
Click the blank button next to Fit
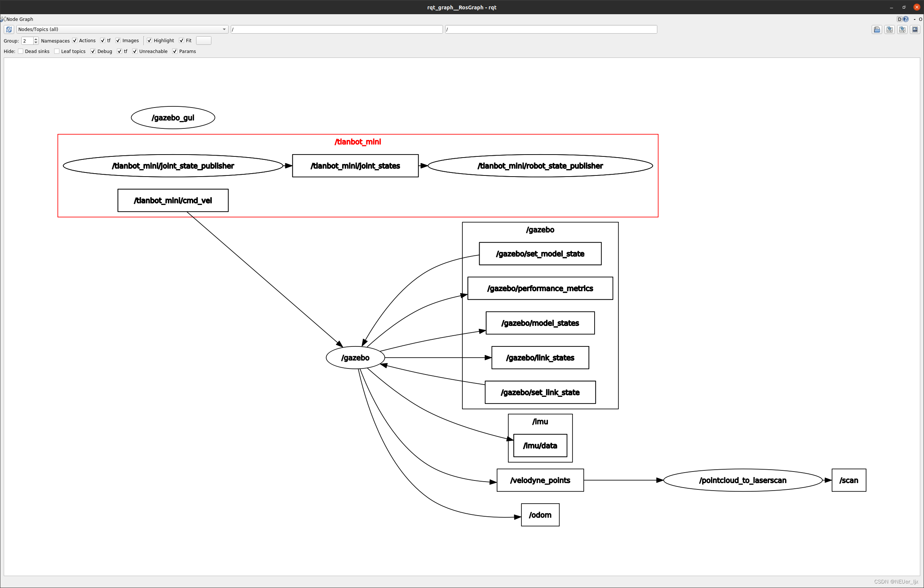204,41
